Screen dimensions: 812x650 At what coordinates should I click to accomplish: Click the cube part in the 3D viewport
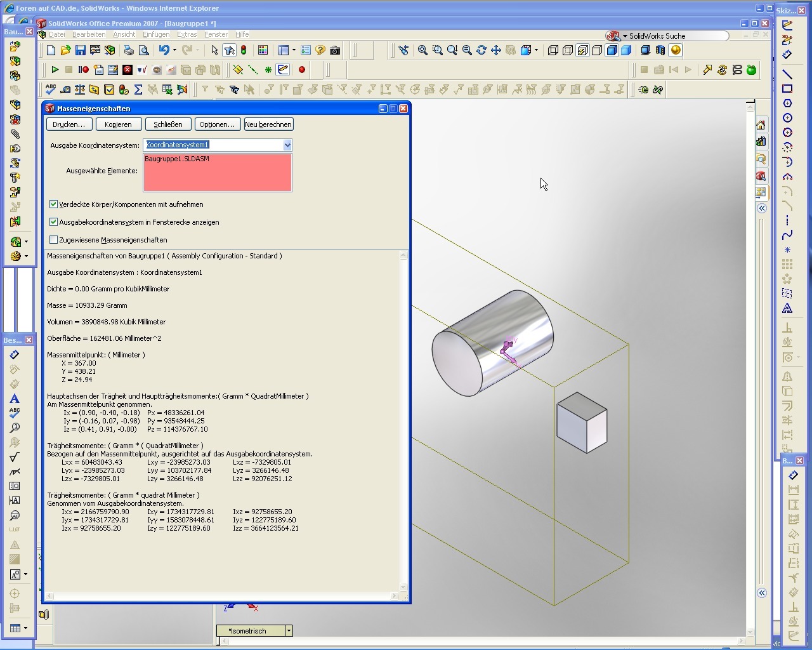tap(582, 423)
